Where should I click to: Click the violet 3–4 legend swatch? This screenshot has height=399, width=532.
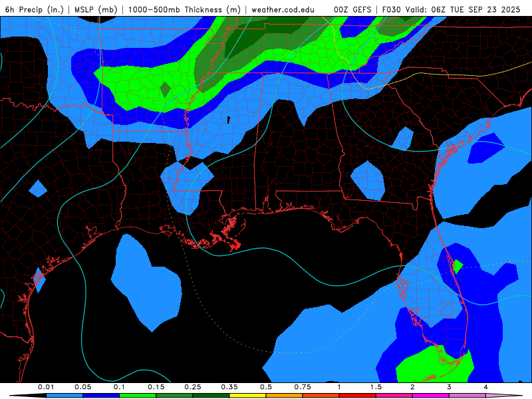(x=467, y=396)
